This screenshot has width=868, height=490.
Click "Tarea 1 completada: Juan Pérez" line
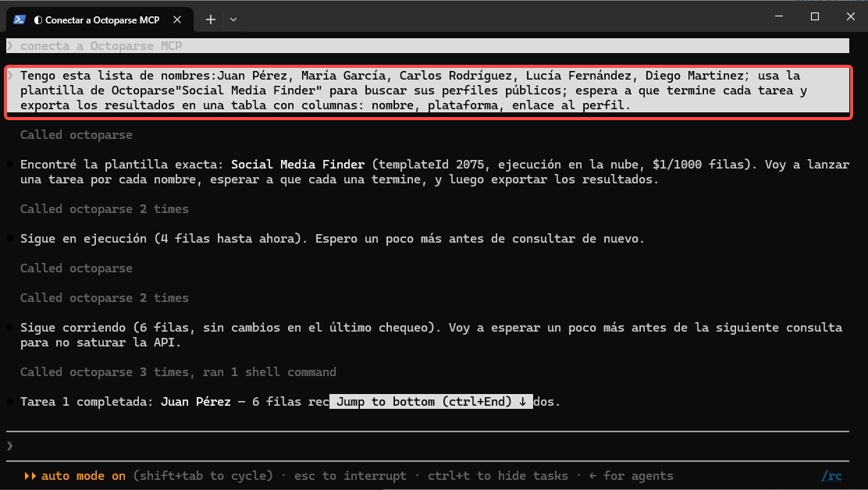[x=290, y=402]
